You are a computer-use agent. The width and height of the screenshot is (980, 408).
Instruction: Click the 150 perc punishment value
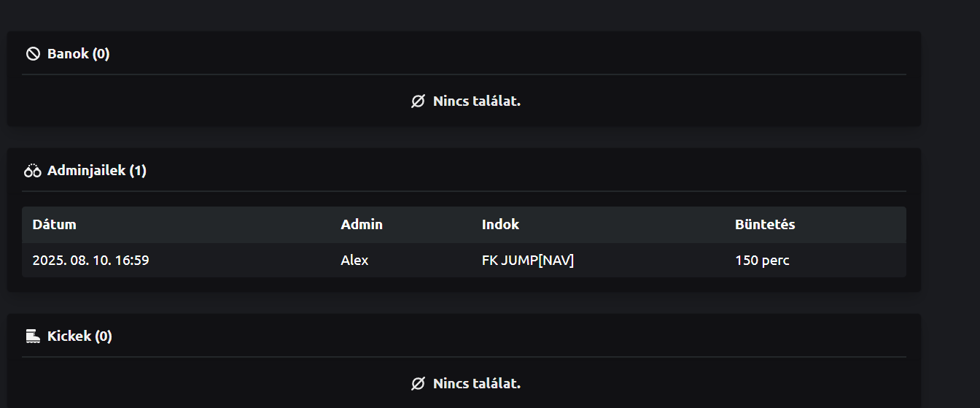tap(762, 260)
